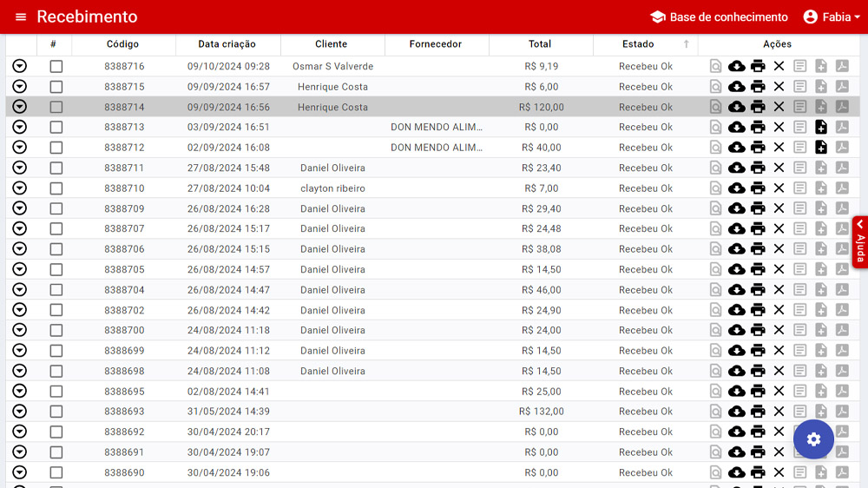Select checkbox for row 8388707
Image resolution: width=868 pixels, height=488 pixels.
click(x=56, y=229)
